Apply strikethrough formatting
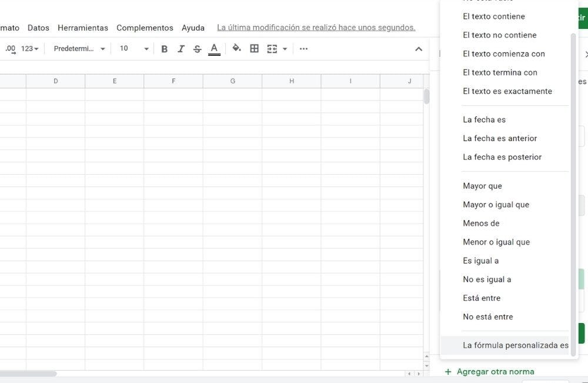 pyautogui.click(x=197, y=48)
